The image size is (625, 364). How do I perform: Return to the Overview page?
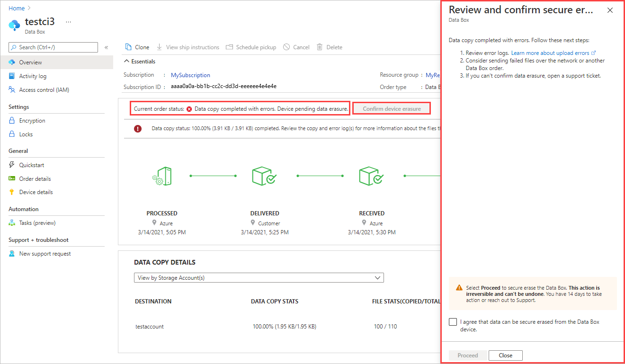[x=29, y=62]
